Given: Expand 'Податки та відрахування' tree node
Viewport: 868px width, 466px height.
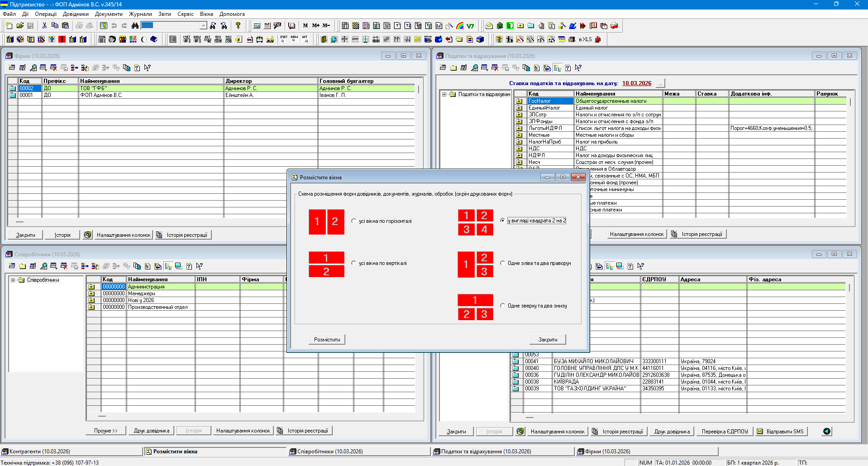Looking at the screenshot, I should point(444,94).
